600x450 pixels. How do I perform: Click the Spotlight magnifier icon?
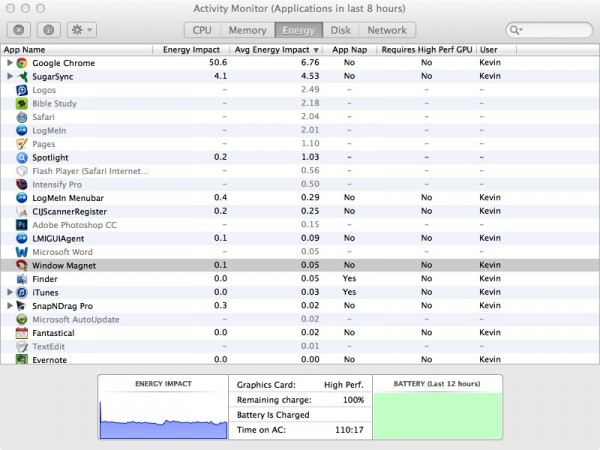click(22, 157)
